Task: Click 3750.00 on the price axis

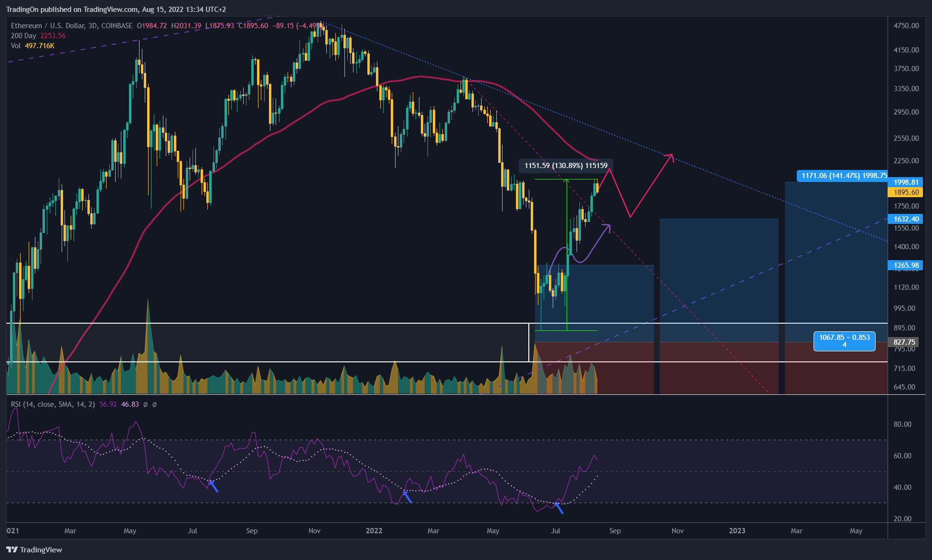Action: (906, 68)
